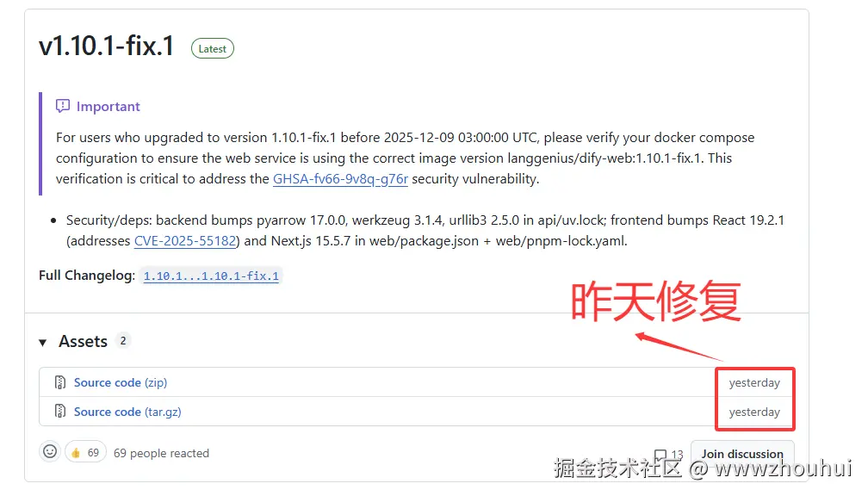Click the Full Changelog label
Viewport: 868px width, 496px height.
87,276
